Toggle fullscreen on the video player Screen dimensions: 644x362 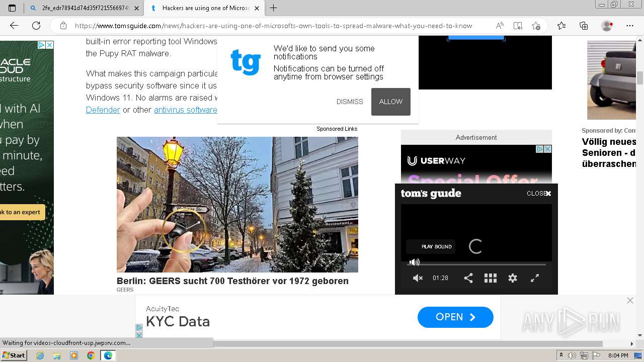(x=535, y=278)
